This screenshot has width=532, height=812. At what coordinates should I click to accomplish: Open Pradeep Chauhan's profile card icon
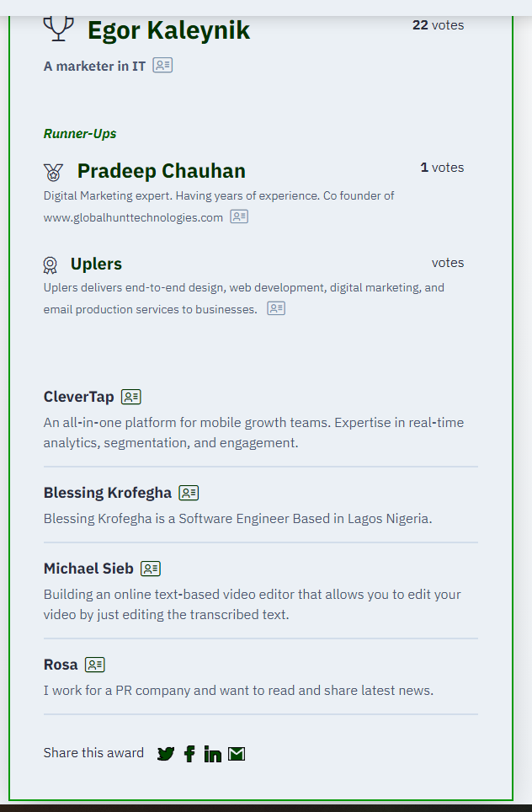click(x=239, y=216)
